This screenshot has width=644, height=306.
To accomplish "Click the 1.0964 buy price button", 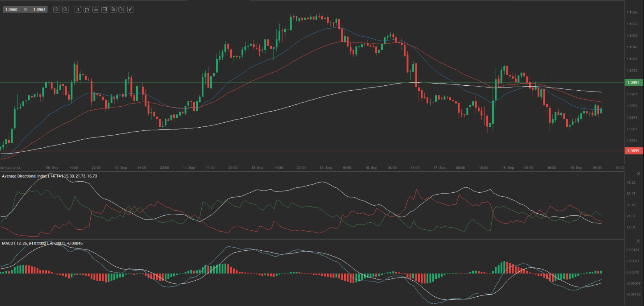I will click(x=39, y=9).
